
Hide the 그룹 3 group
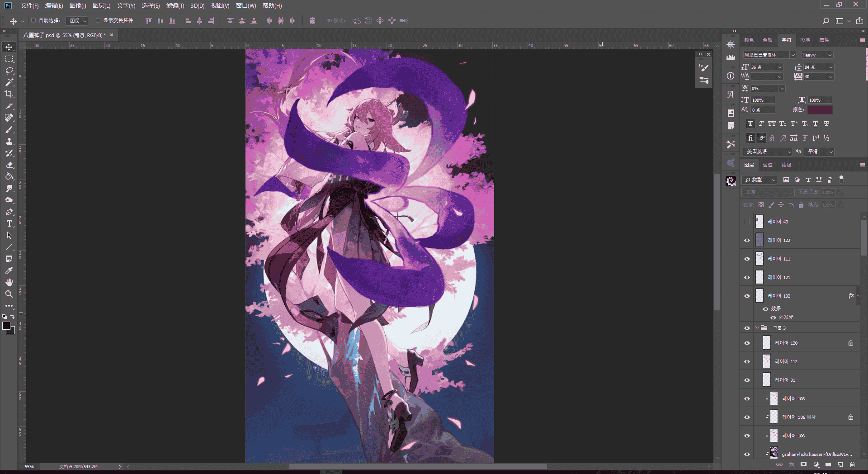[747, 328]
